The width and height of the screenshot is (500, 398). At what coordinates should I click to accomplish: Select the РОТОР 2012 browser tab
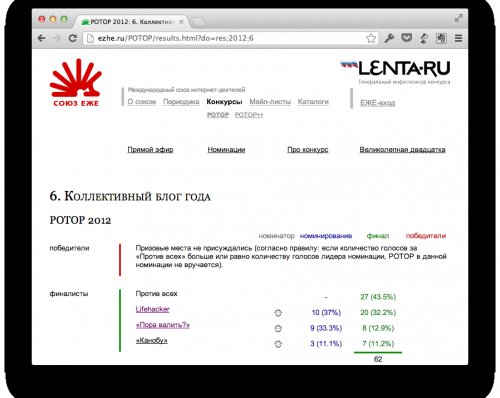(132, 22)
